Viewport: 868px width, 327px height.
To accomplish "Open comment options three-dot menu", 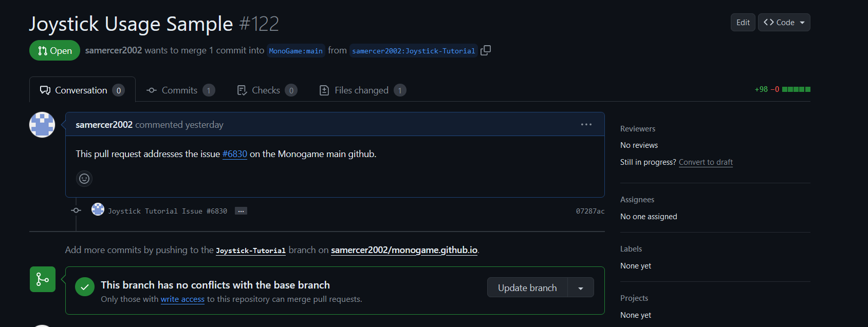I will [x=586, y=124].
